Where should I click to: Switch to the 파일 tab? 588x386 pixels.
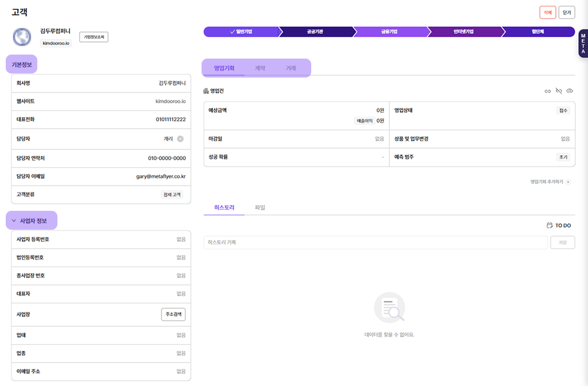tap(260, 207)
